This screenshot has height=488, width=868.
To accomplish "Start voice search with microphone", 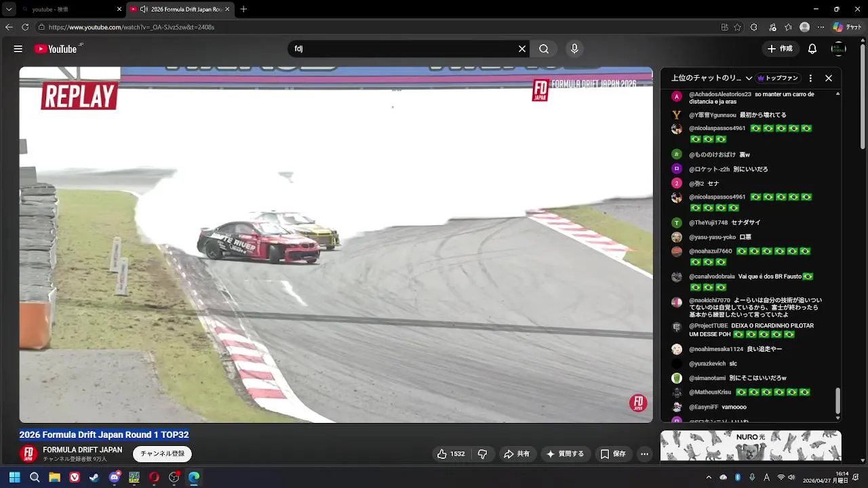I will click(x=574, y=49).
